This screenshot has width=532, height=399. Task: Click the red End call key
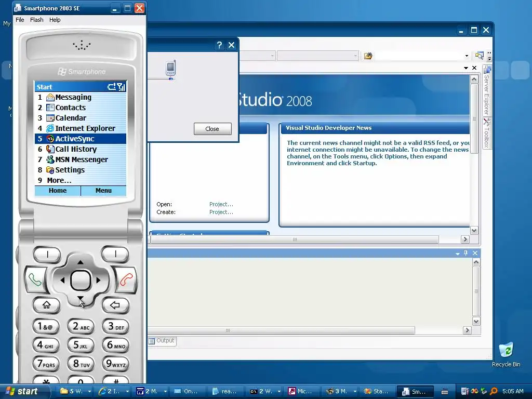126,280
